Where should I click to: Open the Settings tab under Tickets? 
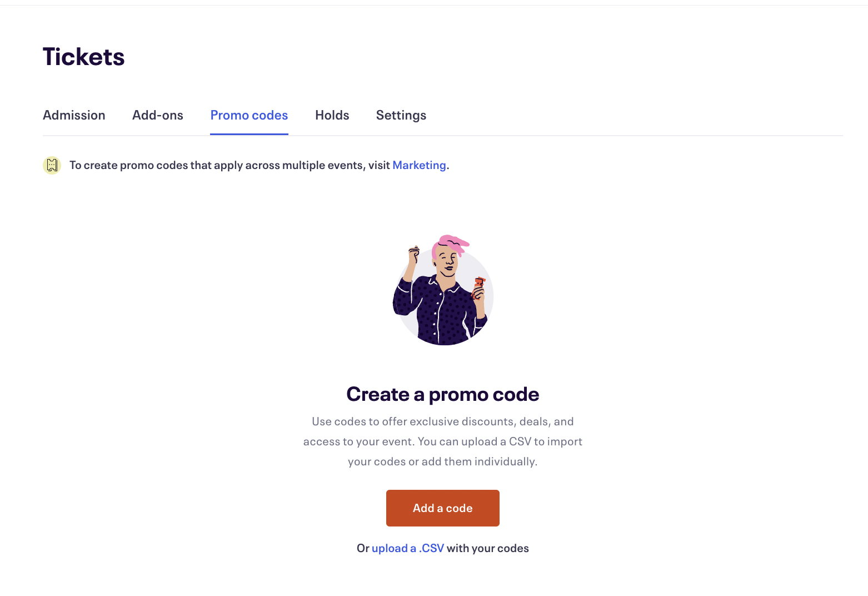click(401, 115)
